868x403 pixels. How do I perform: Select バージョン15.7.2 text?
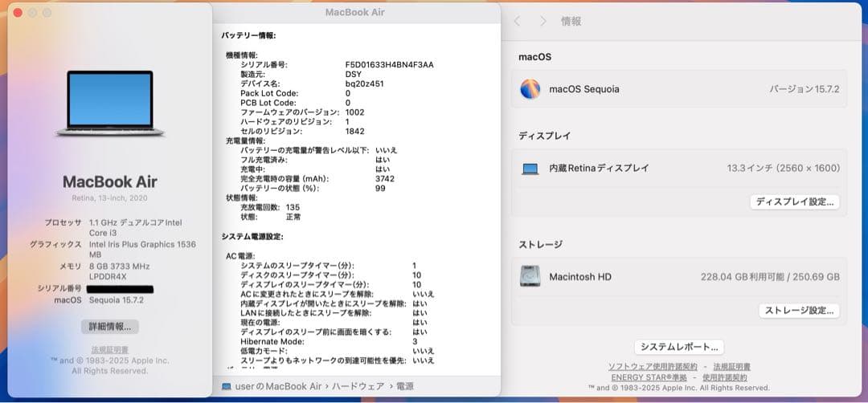pos(805,89)
